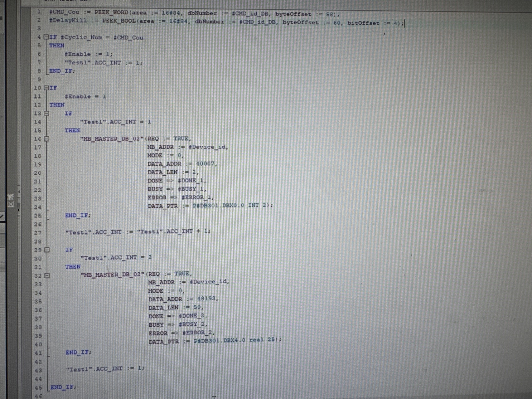Select the #DONE_1 output variable
Screen dimensions: 532x399
coord(191,181)
